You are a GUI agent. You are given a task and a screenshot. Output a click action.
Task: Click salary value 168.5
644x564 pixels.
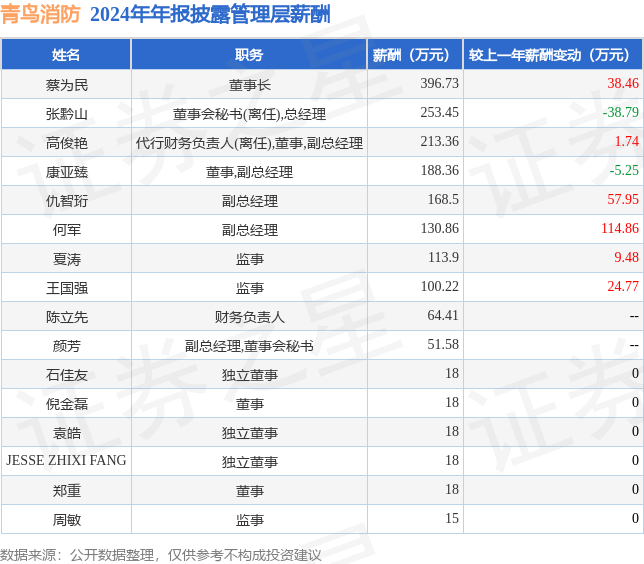[x=443, y=199]
